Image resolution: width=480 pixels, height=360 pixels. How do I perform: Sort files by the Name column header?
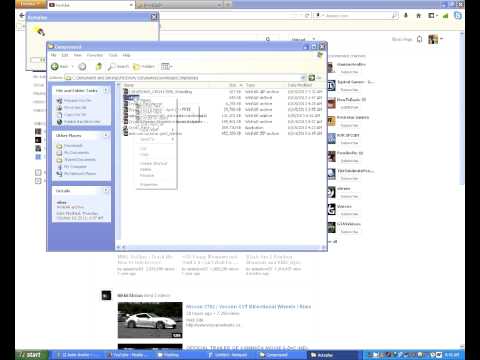coord(167,85)
